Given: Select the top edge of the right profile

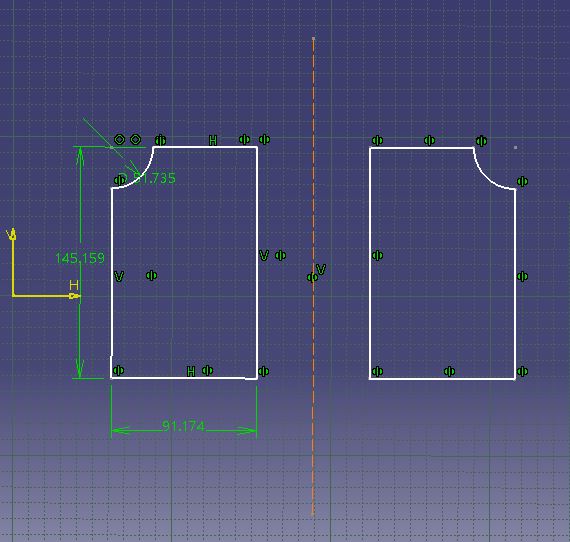Looking at the screenshot, I should [422, 148].
